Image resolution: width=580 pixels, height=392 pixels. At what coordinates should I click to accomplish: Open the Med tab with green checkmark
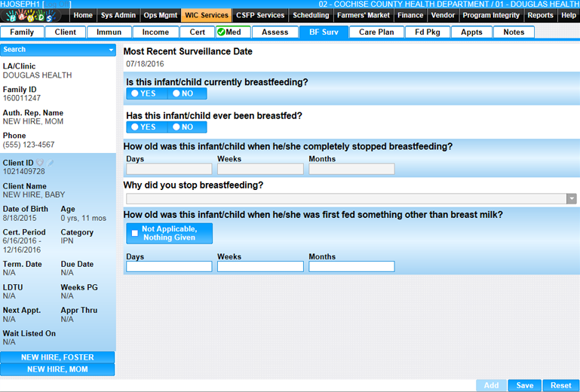click(232, 32)
